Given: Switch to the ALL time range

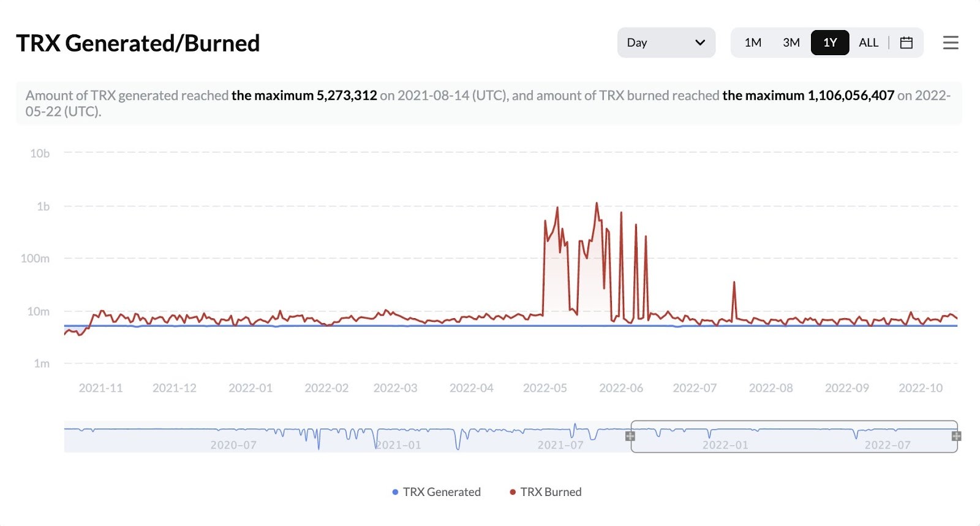Looking at the screenshot, I should [x=869, y=42].
